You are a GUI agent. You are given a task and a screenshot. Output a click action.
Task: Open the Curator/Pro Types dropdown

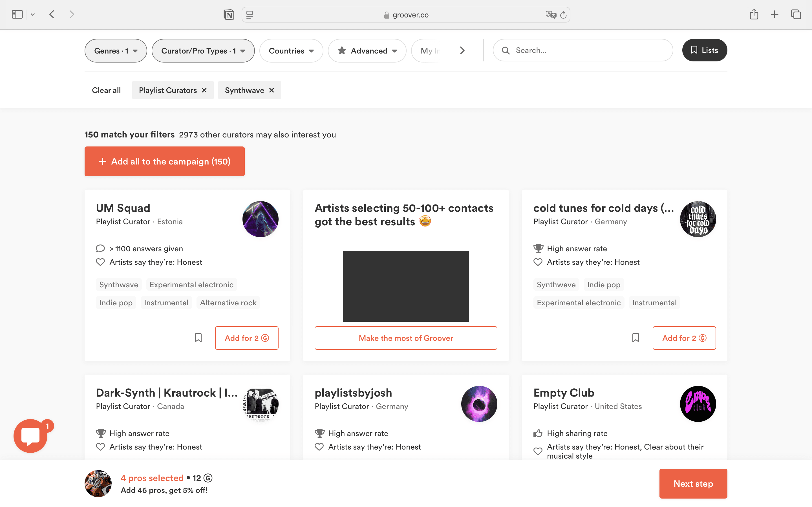(x=203, y=51)
